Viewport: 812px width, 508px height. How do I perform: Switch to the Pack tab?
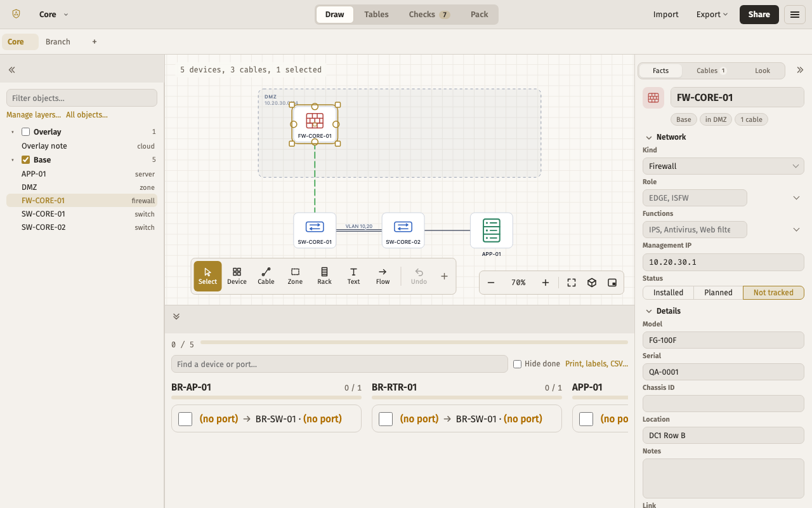pos(480,15)
